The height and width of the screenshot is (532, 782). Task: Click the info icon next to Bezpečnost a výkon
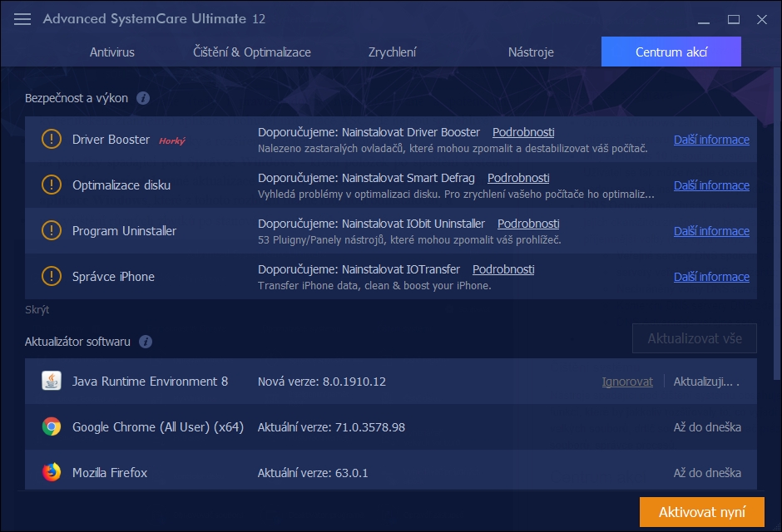coord(142,98)
